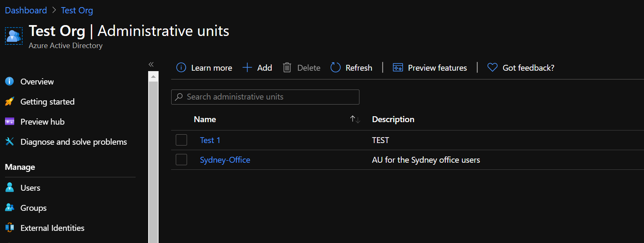The image size is (644, 243).
Task: Click the Test Org directory icon
Action: pos(14,36)
